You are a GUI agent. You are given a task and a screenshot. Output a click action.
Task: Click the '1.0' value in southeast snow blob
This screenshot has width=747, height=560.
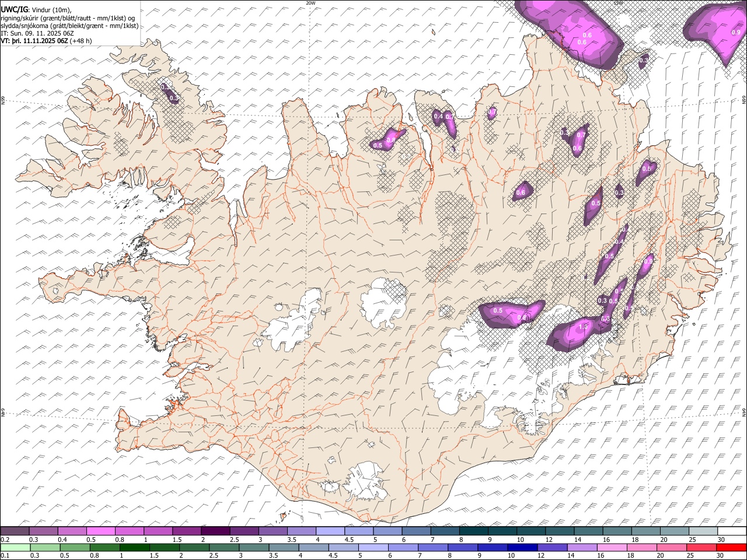583,327
